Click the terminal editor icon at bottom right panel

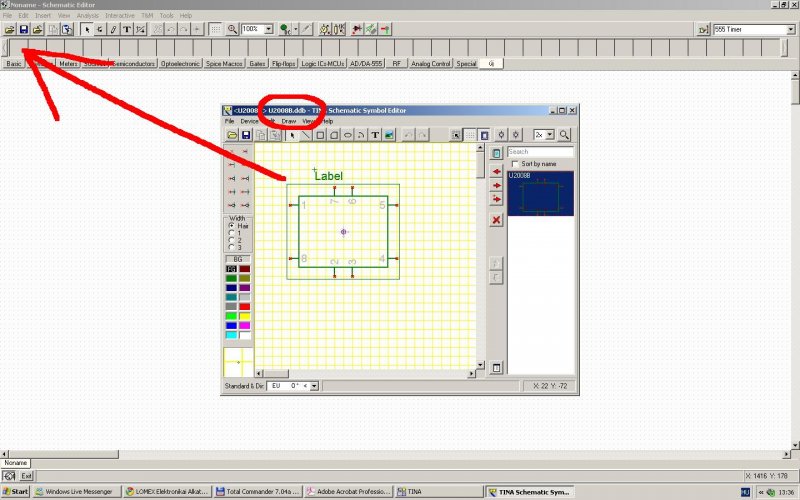[x=496, y=367]
